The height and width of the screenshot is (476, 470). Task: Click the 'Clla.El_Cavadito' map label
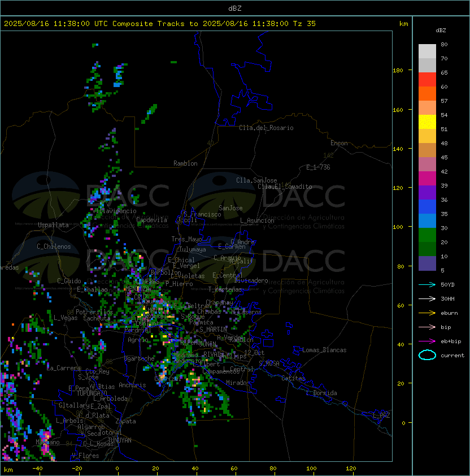(x=285, y=187)
